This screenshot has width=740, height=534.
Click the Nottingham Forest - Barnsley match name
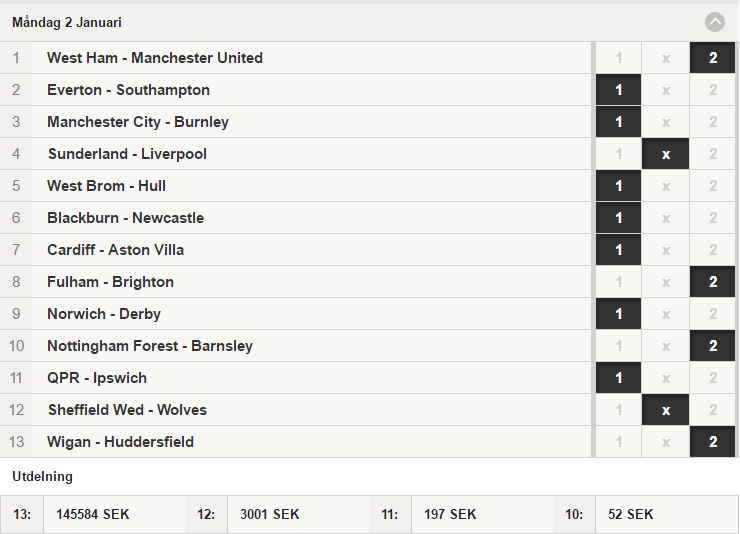coord(150,346)
